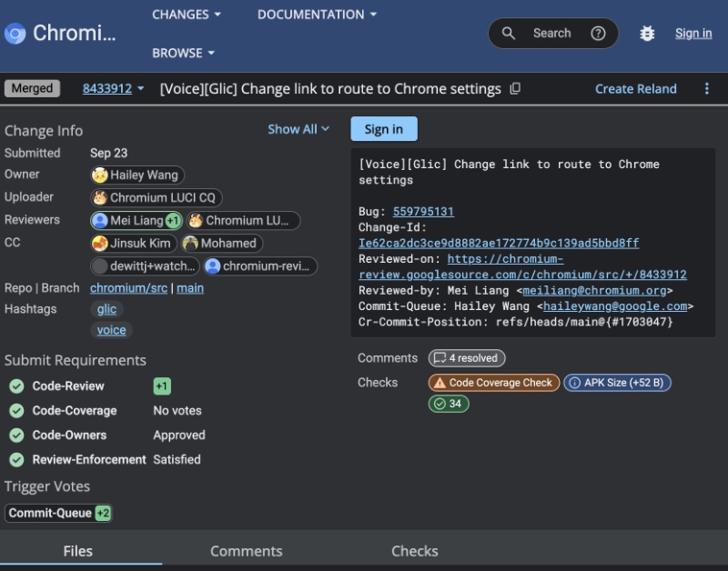Click Sign in link in header

pos(693,34)
